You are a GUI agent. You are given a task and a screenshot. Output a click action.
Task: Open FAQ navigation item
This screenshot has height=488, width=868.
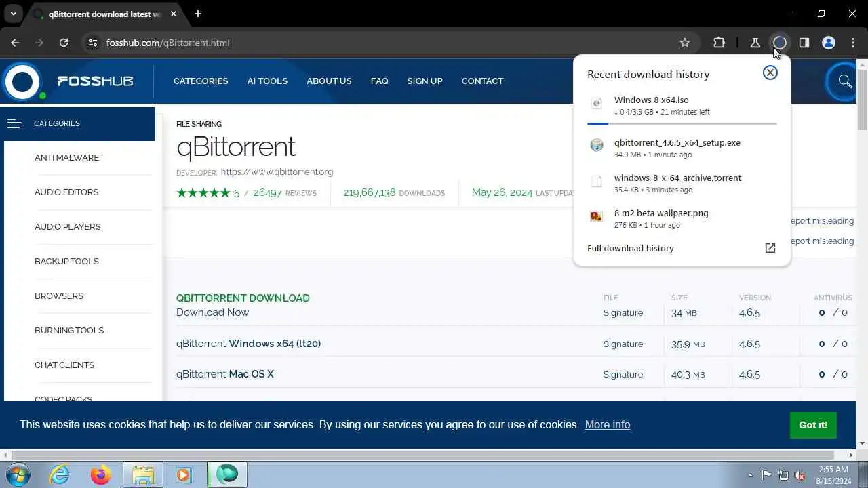(380, 81)
